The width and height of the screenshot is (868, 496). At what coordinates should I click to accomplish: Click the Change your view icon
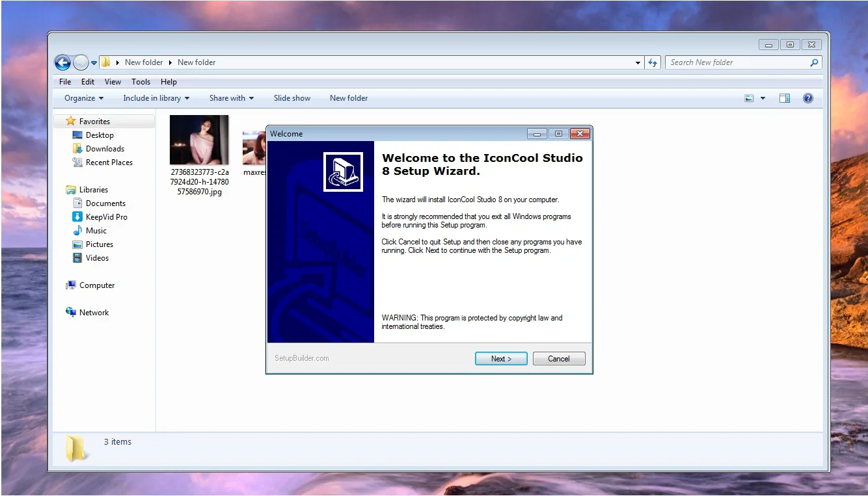pos(749,98)
